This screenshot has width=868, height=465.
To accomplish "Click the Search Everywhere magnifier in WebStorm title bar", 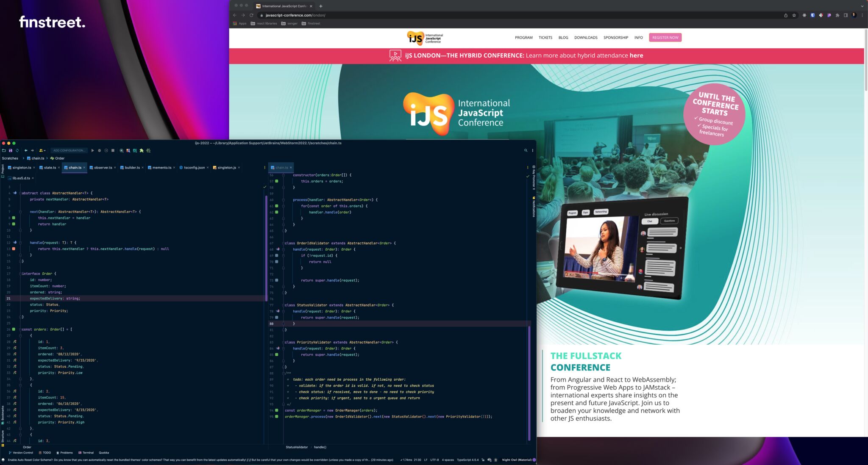I will (526, 150).
